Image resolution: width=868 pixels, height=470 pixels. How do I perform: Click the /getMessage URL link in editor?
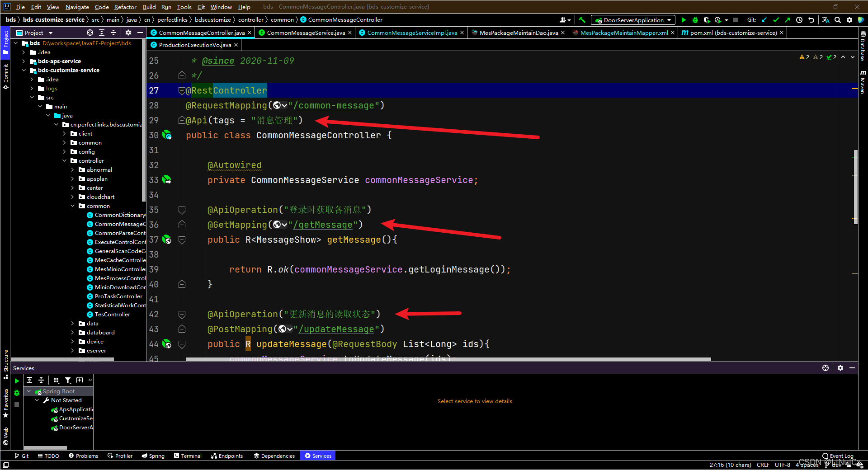(323, 225)
